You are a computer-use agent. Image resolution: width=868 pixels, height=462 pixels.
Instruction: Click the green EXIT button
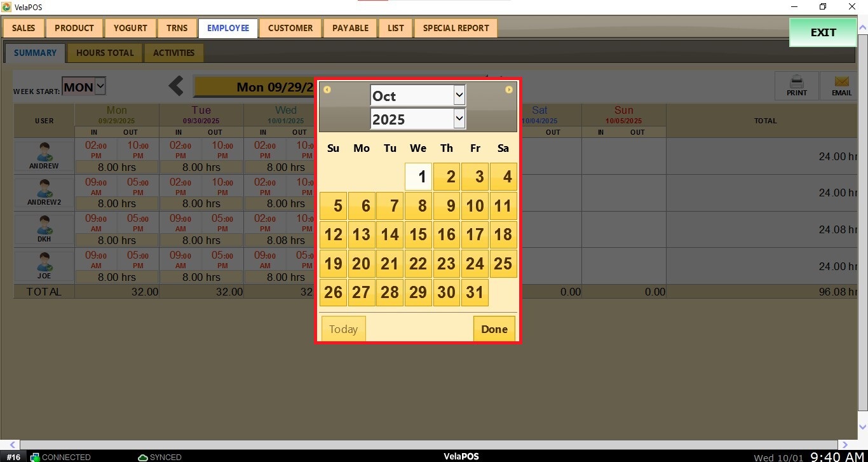point(823,32)
